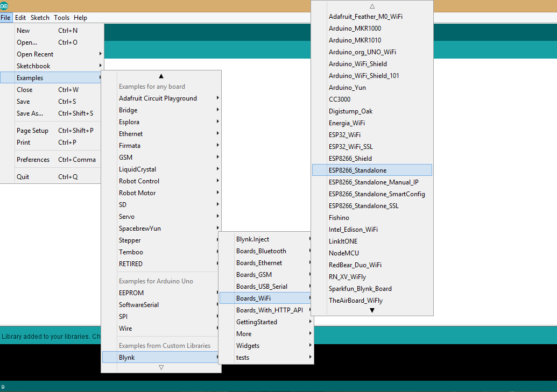Choose Open... from File menu

52,42
